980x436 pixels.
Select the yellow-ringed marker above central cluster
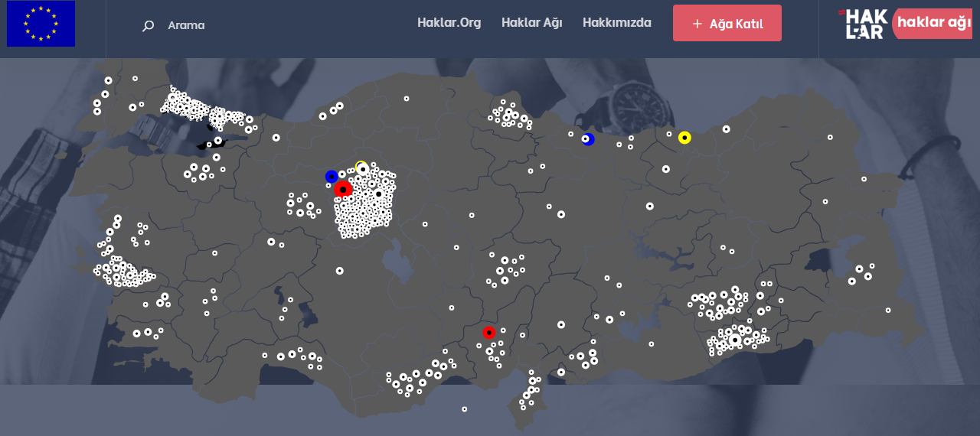[361, 167]
